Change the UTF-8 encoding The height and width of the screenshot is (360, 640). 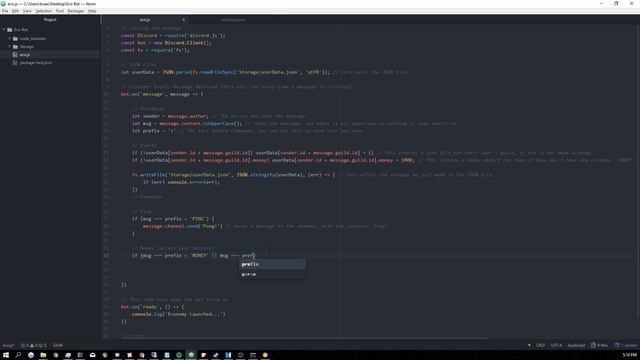(x=556, y=345)
